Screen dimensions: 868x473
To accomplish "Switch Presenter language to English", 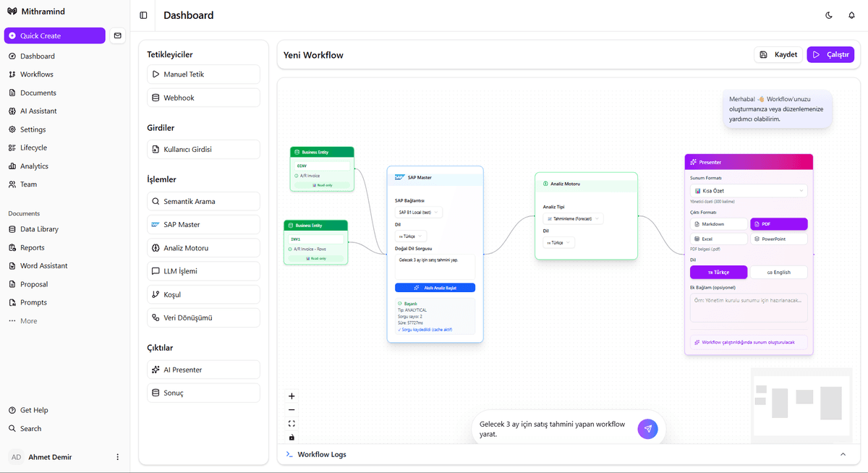I will 778,271.
